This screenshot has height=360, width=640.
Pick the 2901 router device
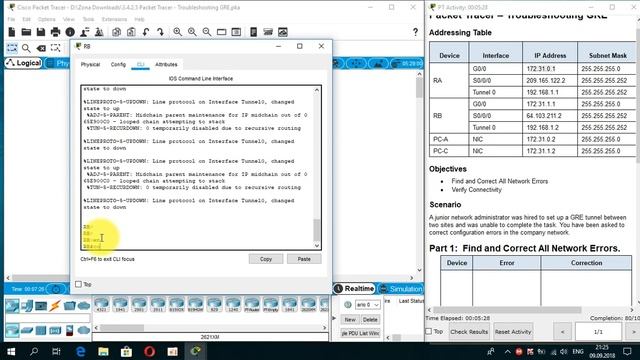pos(139,304)
